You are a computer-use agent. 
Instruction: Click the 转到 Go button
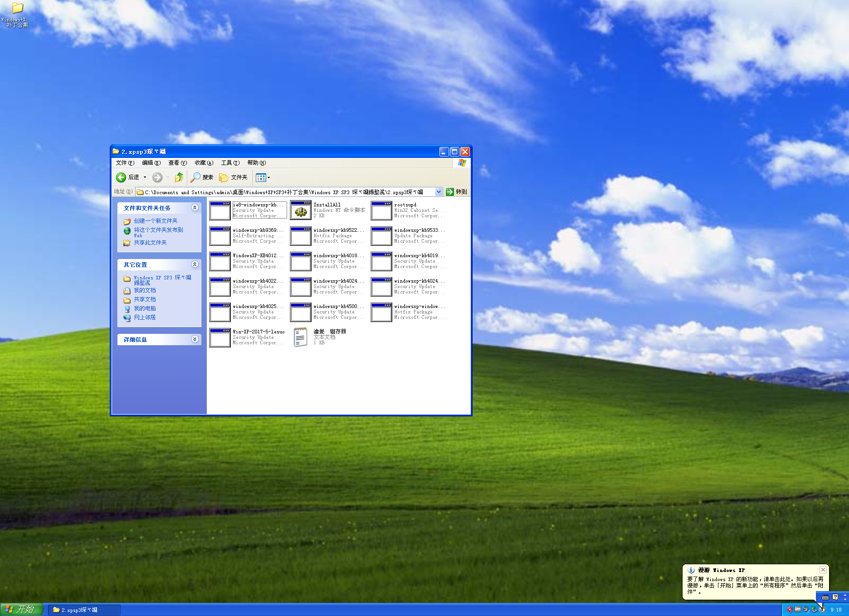pyautogui.click(x=456, y=192)
